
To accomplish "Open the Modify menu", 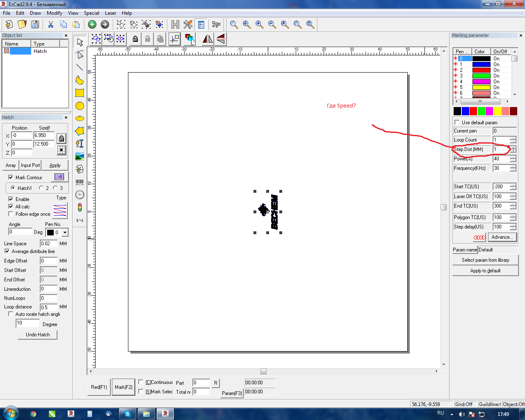I will (x=54, y=13).
